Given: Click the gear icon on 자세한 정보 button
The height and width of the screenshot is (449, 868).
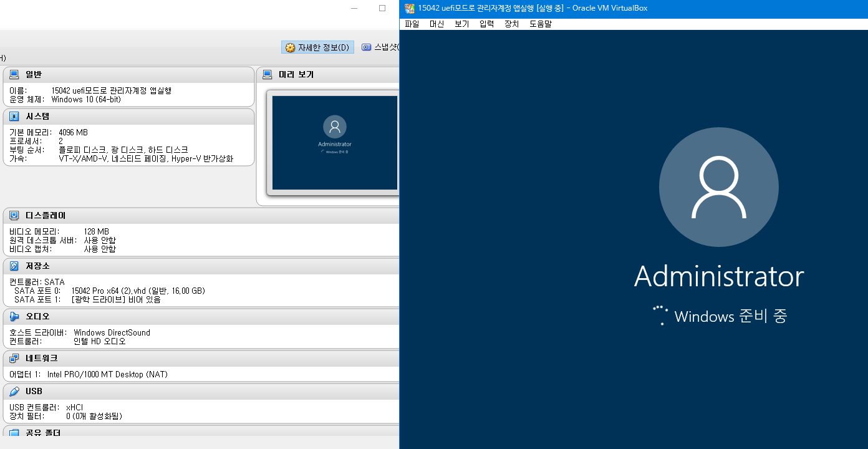Looking at the screenshot, I should click(290, 47).
